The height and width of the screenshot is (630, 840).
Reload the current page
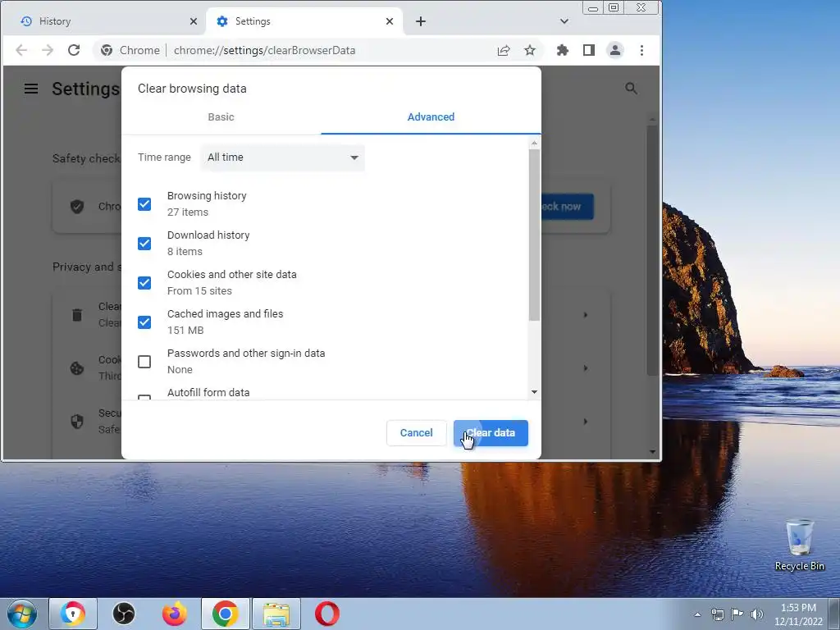74,50
